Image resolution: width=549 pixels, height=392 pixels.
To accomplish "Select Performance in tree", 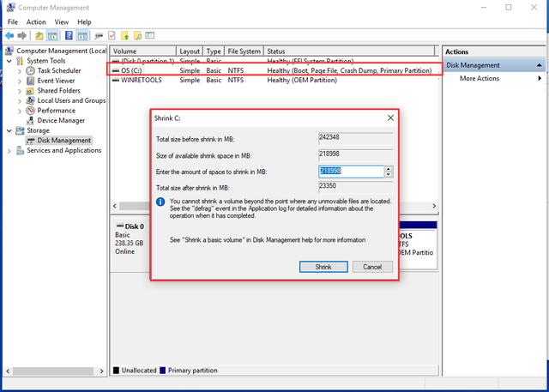I will pyautogui.click(x=57, y=111).
